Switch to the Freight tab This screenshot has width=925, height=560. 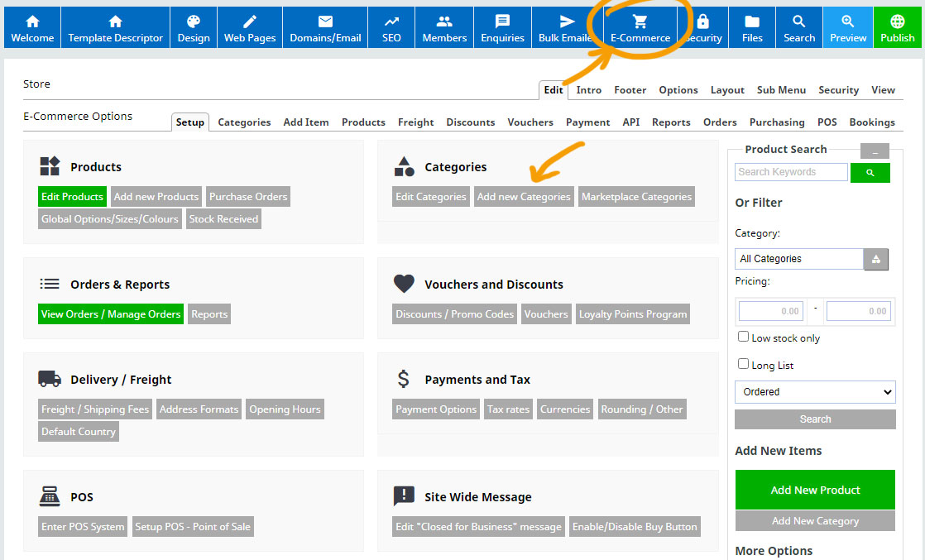[415, 122]
